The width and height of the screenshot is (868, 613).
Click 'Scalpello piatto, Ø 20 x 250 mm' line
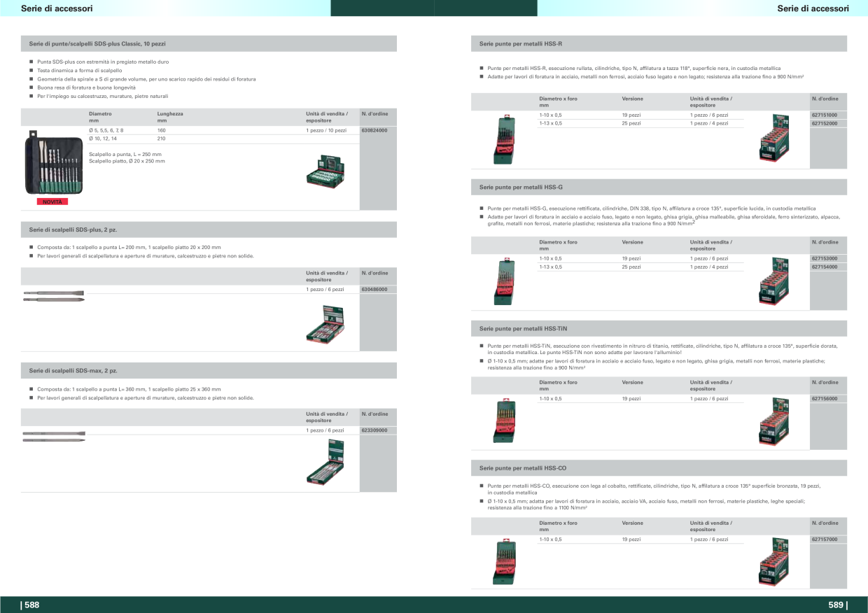pyautogui.click(x=127, y=161)
